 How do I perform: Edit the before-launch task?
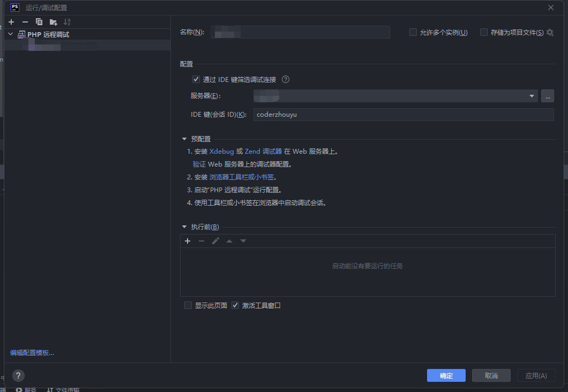point(215,241)
